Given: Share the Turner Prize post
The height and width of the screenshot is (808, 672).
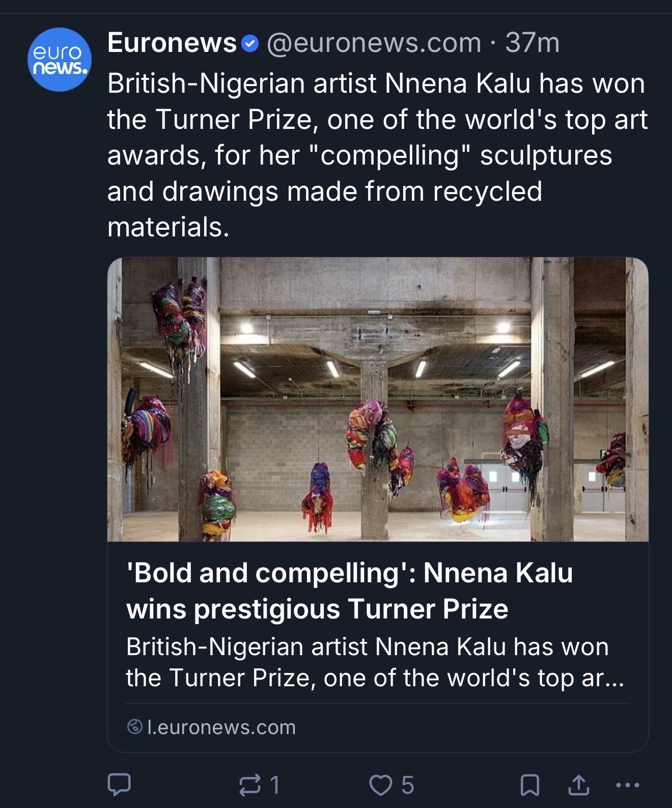Looking at the screenshot, I should (x=578, y=785).
